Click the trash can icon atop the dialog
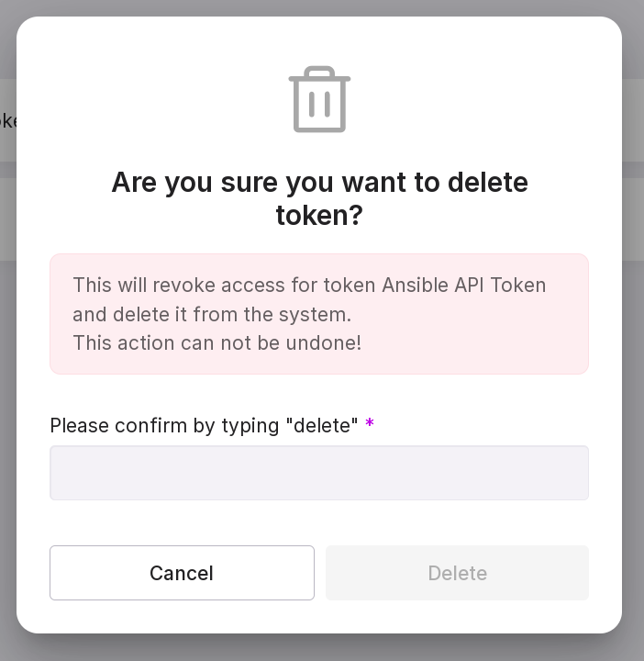This screenshot has width=644, height=661. coord(319,99)
